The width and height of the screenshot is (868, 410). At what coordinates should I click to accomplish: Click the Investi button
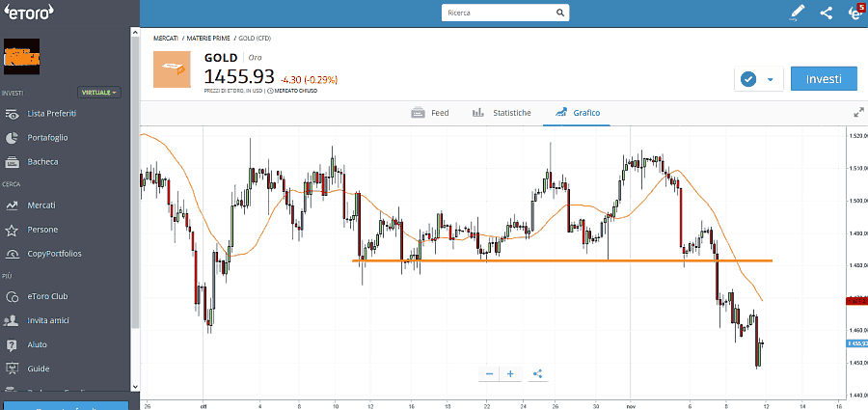tap(824, 79)
